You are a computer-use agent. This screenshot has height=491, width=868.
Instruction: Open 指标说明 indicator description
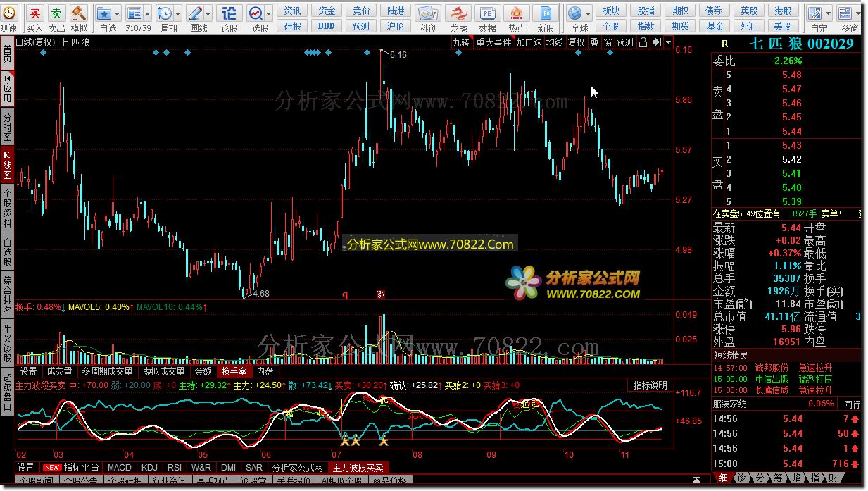point(650,385)
